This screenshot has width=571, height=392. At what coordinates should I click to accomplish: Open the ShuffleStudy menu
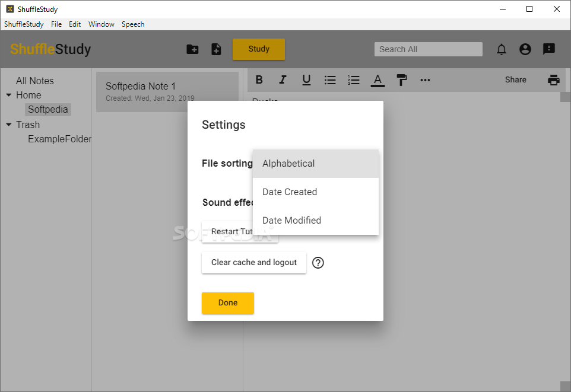[24, 24]
